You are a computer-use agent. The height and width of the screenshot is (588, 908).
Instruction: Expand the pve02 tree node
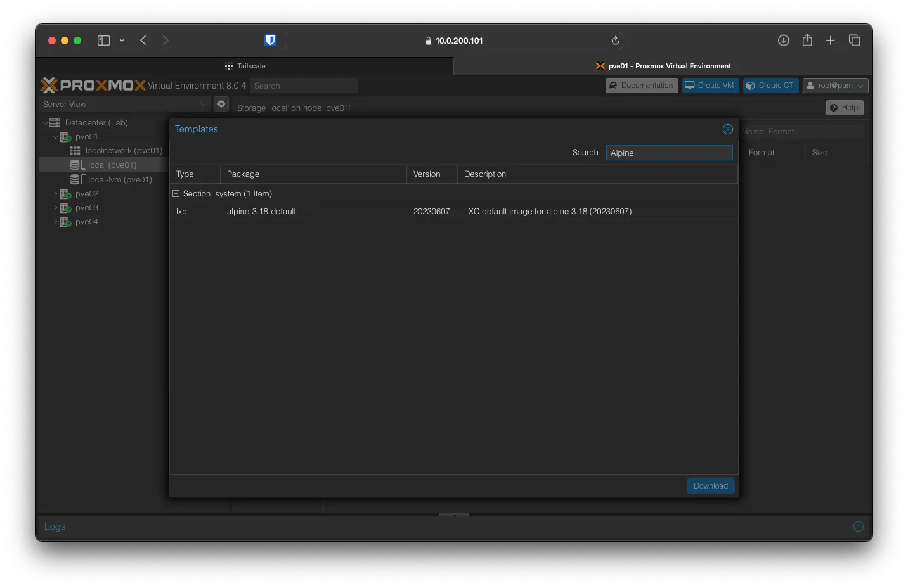pyautogui.click(x=55, y=194)
